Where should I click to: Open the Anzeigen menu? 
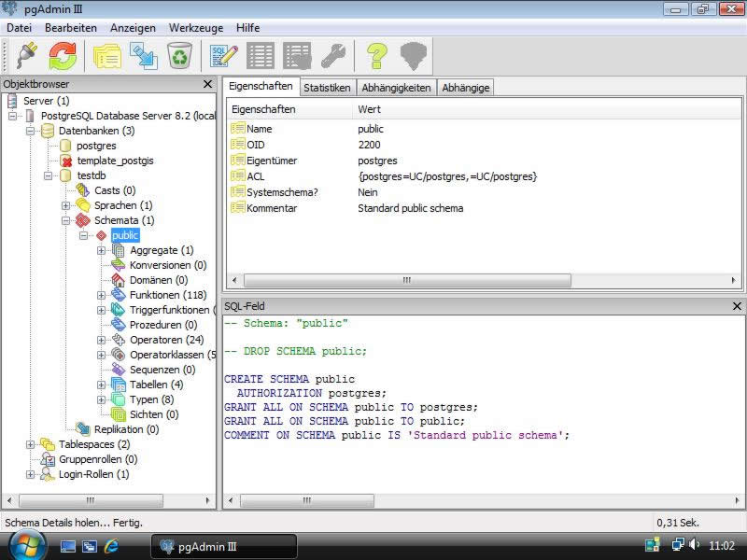tap(133, 28)
